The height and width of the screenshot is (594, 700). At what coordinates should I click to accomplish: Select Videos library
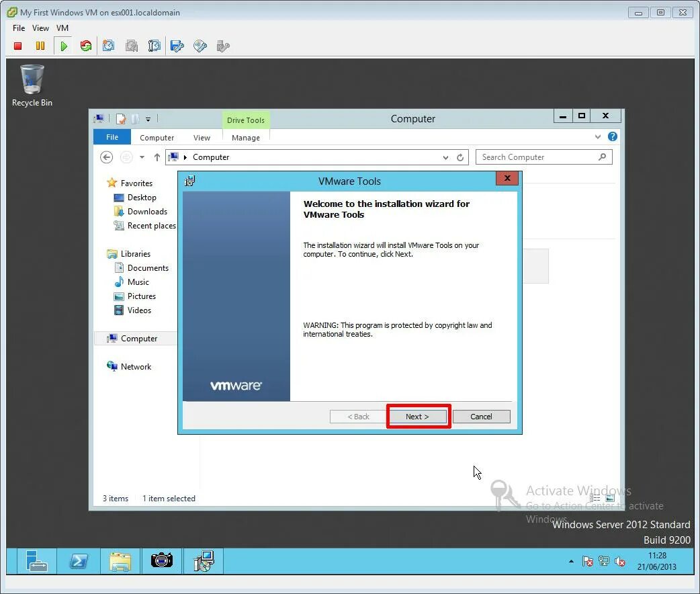coord(132,310)
